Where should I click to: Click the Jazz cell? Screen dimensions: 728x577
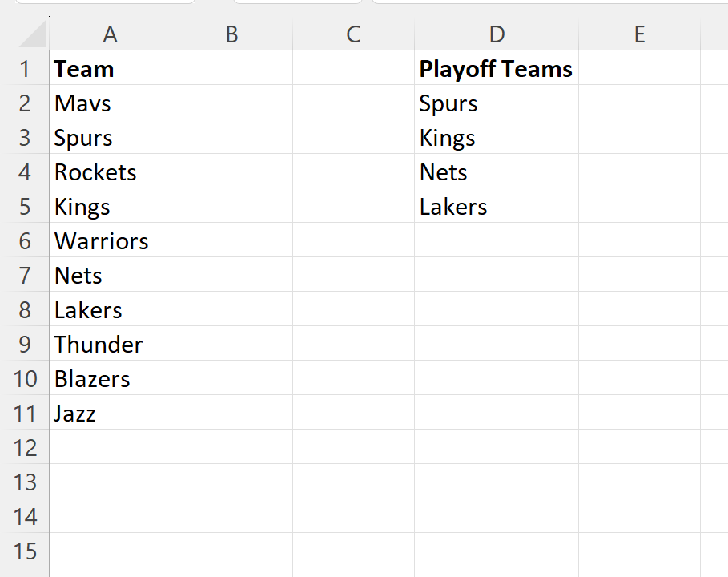pos(75,414)
